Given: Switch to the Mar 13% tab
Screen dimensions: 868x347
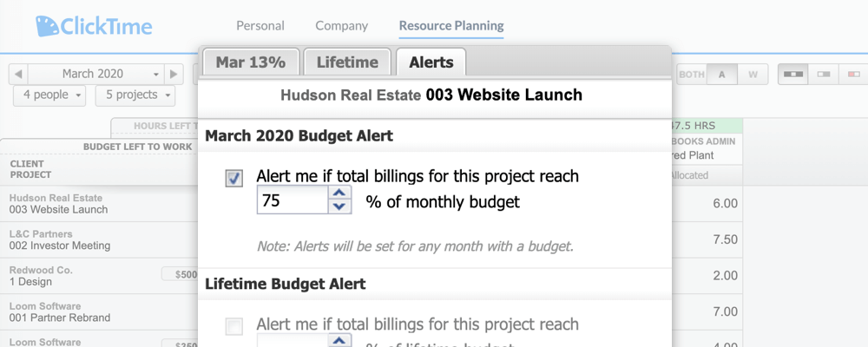Looking at the screenshot, I should click(x=251, y=62).
